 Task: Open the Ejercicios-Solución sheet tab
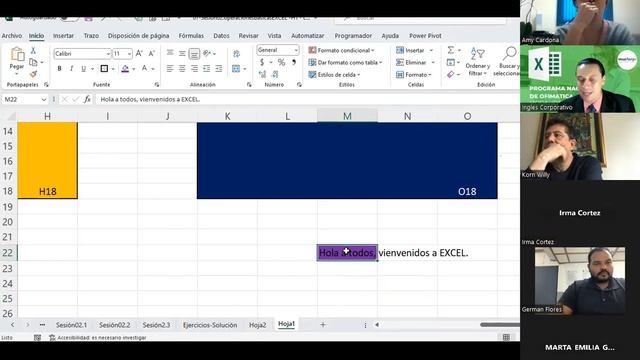pos(210,325)
